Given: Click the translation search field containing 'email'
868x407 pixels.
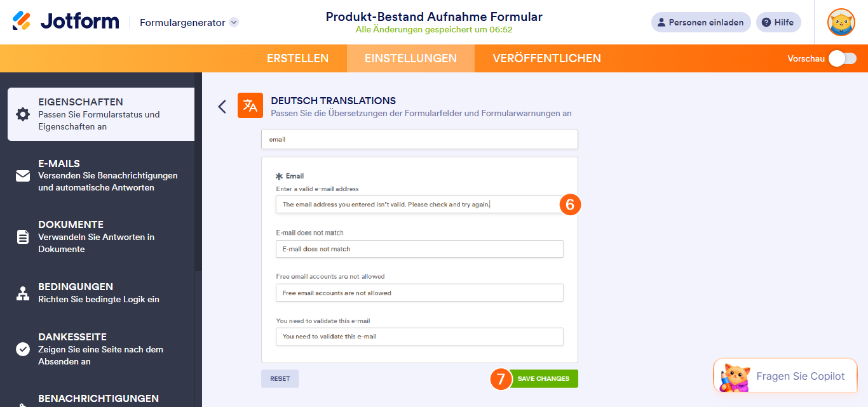Looking at the screenshot, I should 419,139.
